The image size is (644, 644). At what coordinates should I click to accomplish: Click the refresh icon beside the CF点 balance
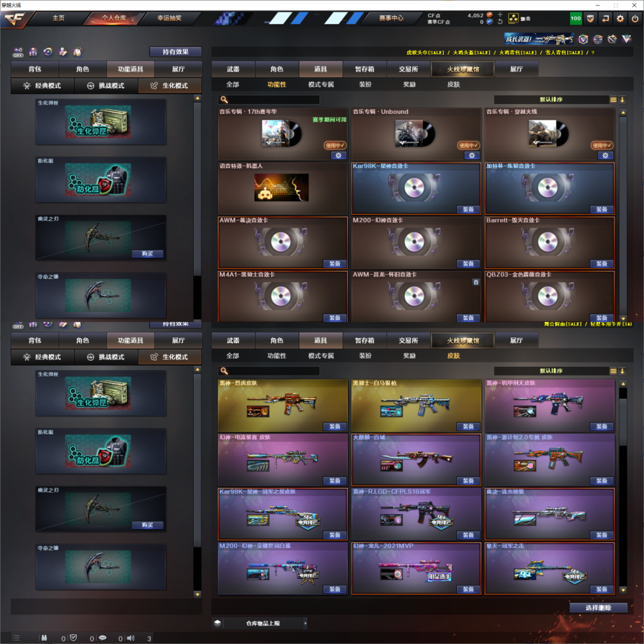pos(500,22)
